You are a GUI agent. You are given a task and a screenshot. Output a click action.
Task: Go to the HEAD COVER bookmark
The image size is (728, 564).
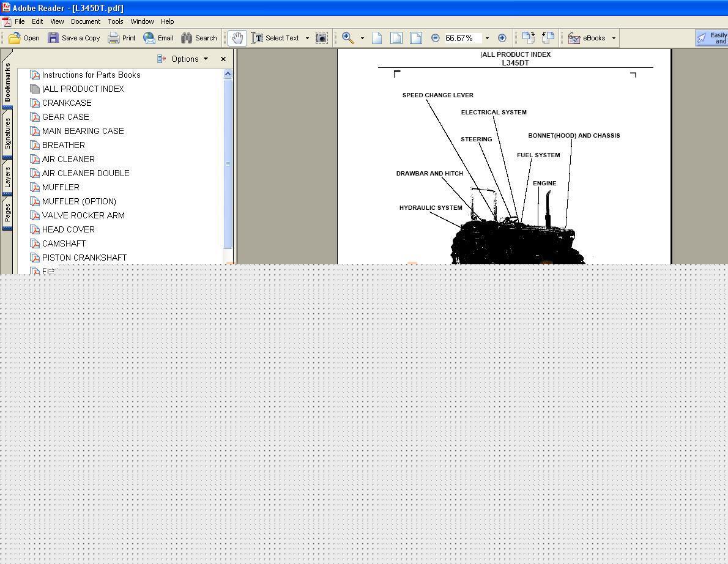tap(69, 229)
